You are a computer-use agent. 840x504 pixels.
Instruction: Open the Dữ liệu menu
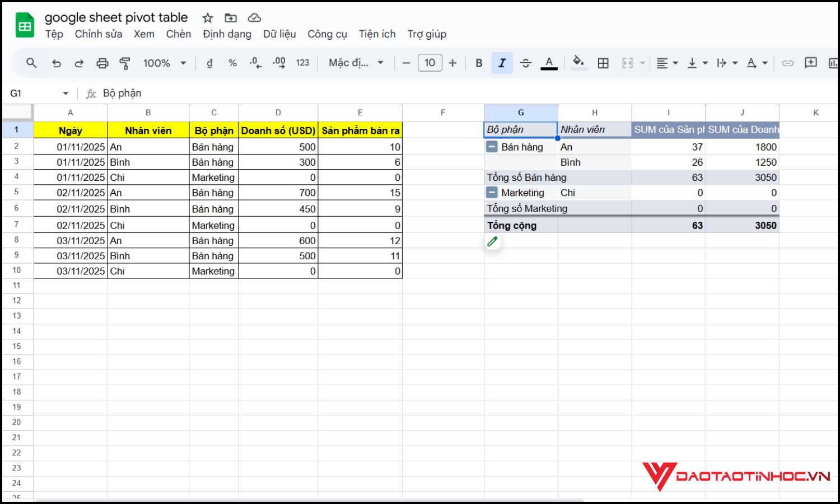coord(279,34)
